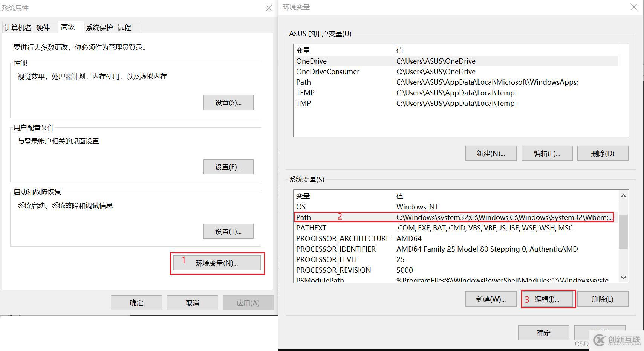Click 编辑(I)... for system variables
This screenshot has height=351, width=644.
[x=547, y=299]
